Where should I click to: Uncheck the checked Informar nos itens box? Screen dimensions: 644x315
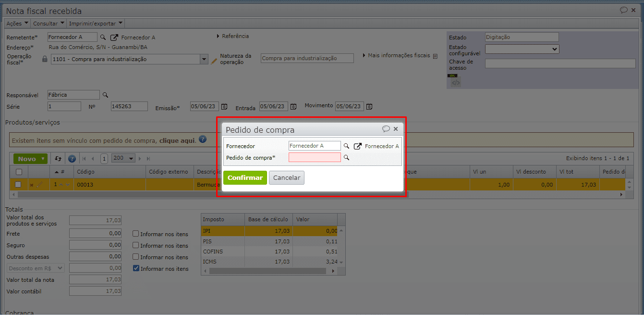[x=136, y=268]
